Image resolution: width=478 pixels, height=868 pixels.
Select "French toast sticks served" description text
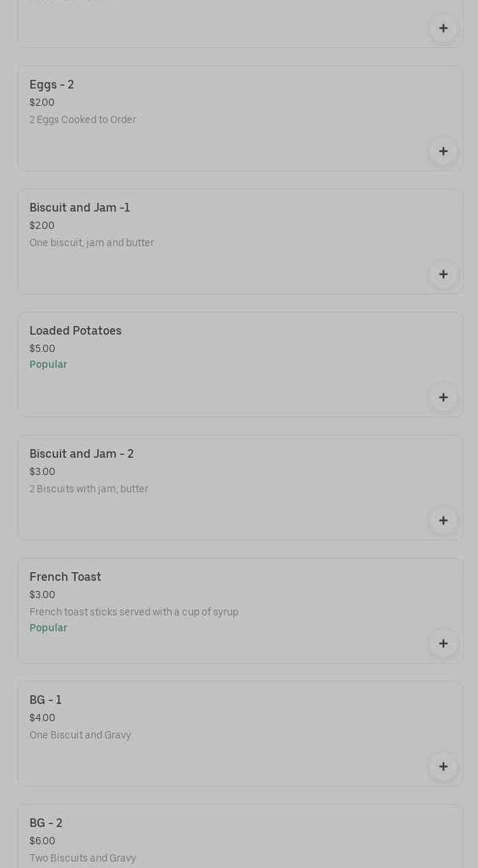tap(134, 612)
